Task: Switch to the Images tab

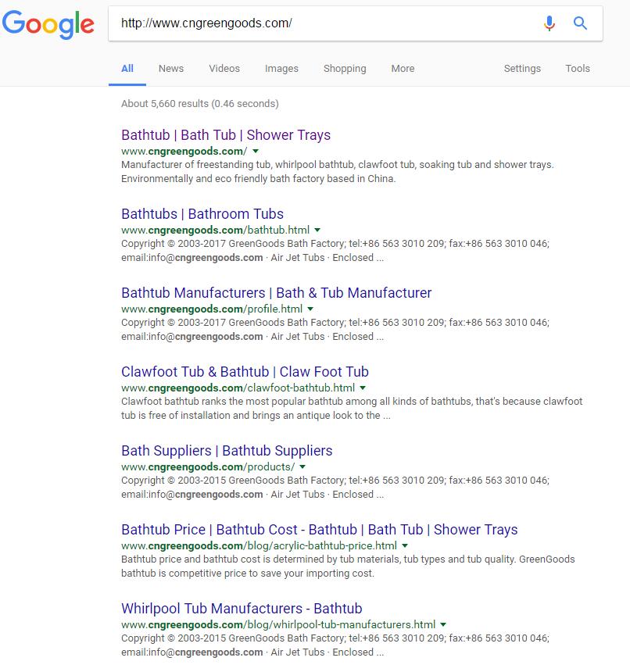Action: coord(281,69)
